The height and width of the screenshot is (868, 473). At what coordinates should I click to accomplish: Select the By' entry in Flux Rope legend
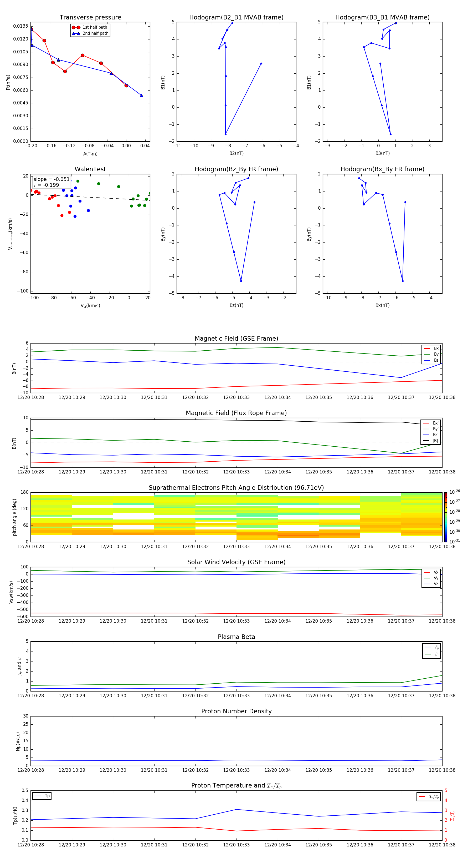click(x=431, y=429)
